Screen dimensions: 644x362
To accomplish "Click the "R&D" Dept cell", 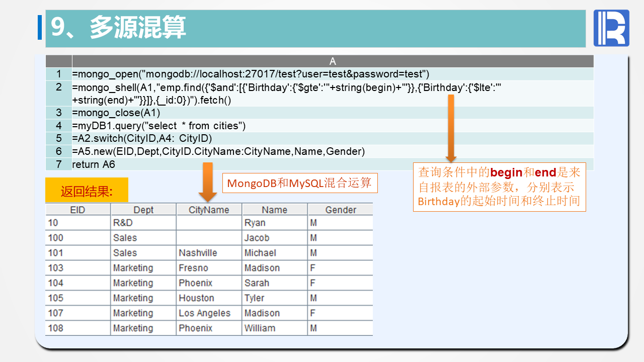I will point(144,223).
